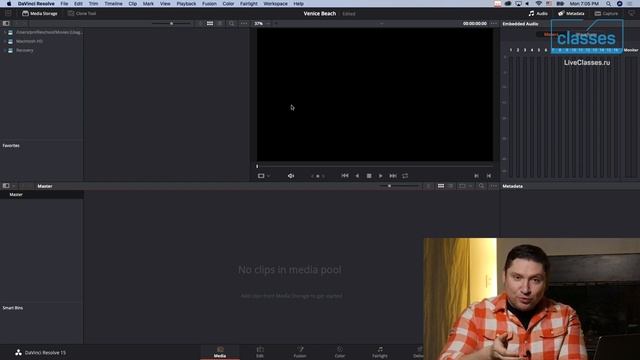The width and height of the screenshot is (640, 360).
Task: Open the Timeline menu
Action: (x=113, y=4)
